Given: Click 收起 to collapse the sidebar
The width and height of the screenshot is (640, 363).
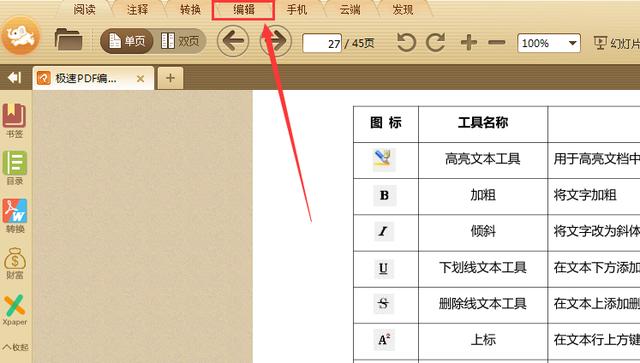Looking at the screenshot, I should 16,347.
